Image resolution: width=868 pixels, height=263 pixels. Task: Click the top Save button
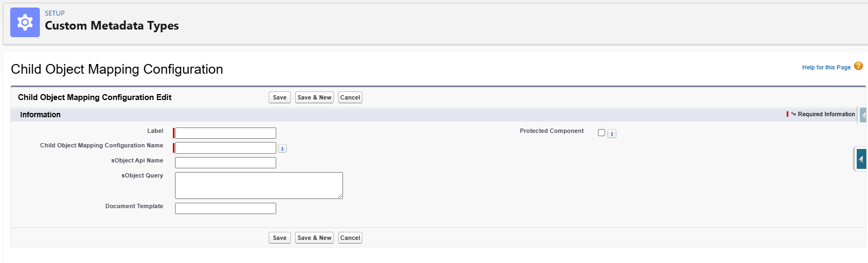click(279, 97)
